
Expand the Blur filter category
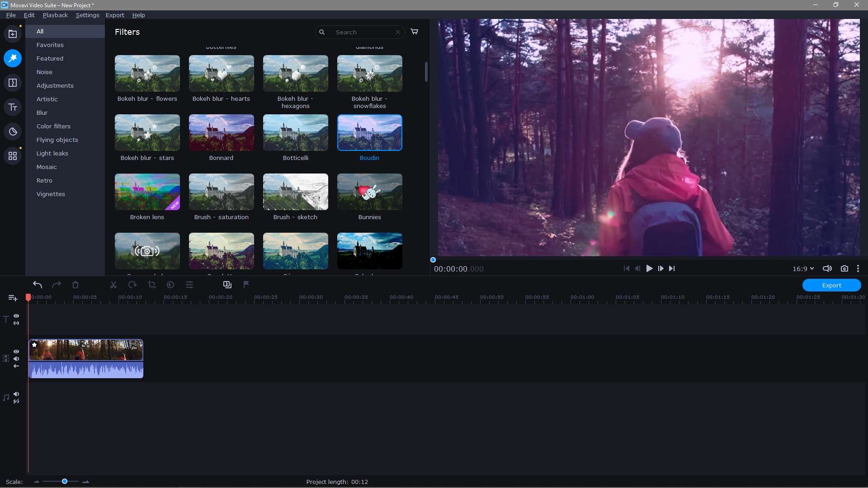[x=42, y=113]
